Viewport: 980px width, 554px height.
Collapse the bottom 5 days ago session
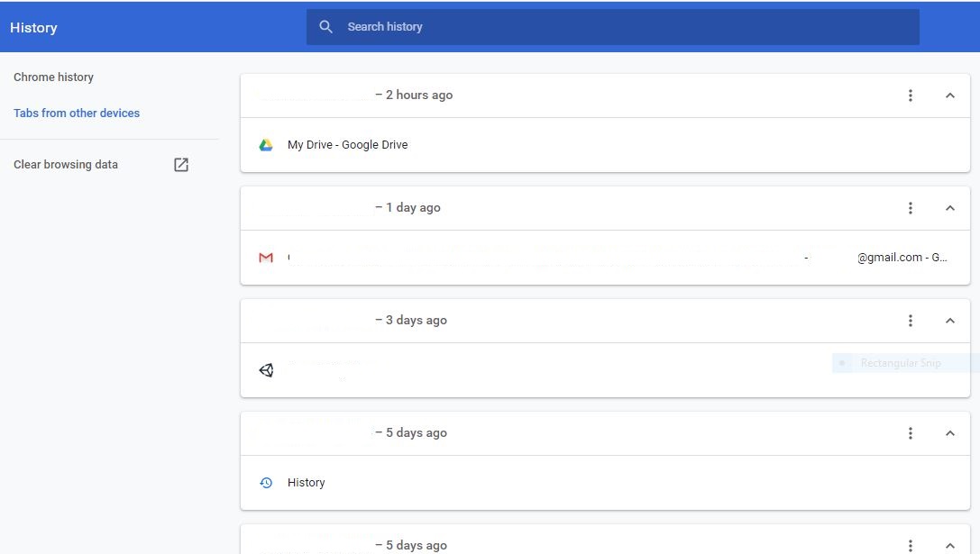949,544
